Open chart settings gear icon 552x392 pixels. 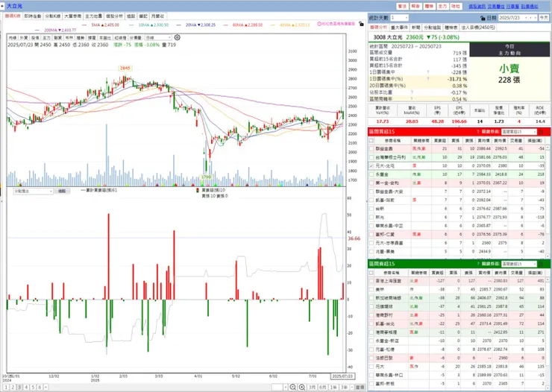(177, 37)
